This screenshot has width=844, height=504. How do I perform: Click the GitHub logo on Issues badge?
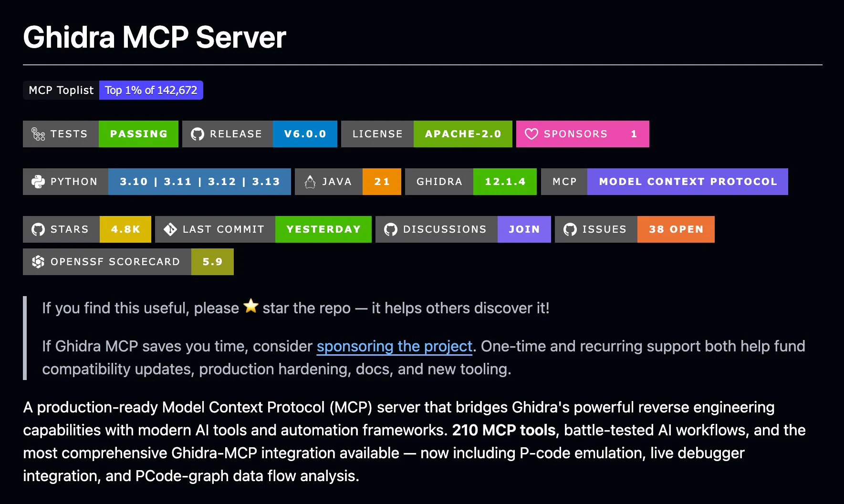click(x=570, y=229)
